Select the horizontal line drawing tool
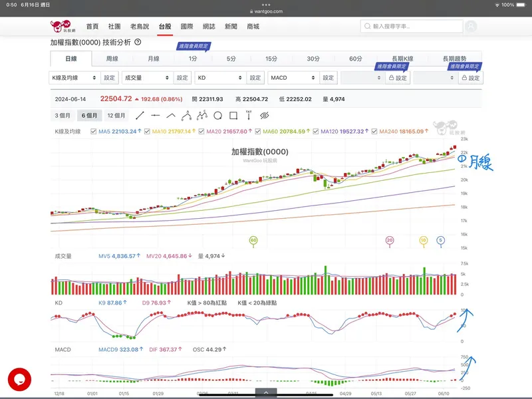 156,116
